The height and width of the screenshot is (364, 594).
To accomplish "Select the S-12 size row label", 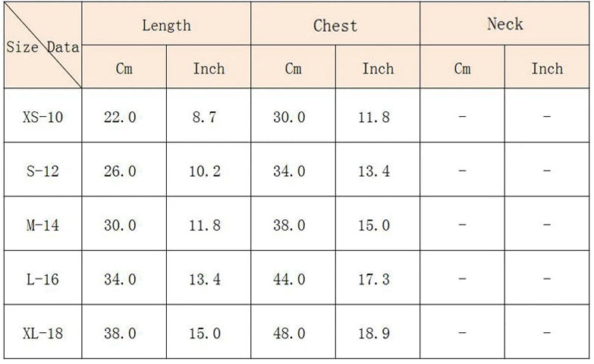I will click(43, 171).
